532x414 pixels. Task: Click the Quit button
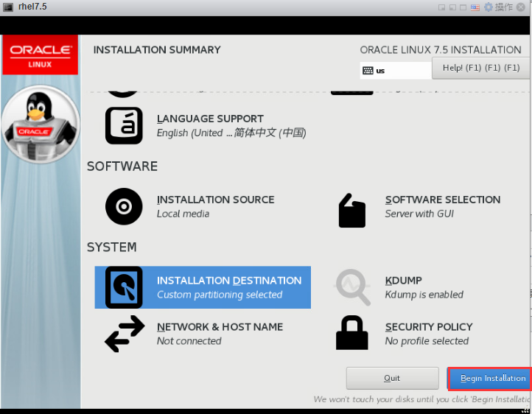[392, 378]
